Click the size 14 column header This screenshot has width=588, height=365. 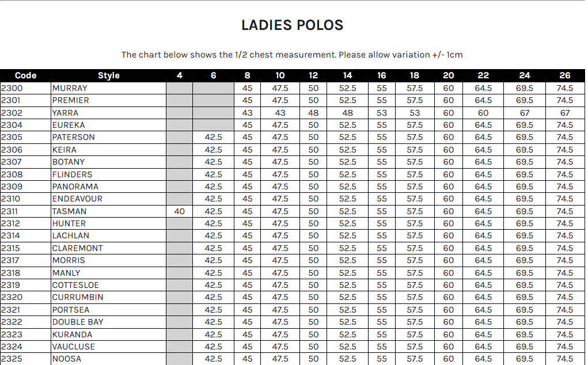coord(347,75)
